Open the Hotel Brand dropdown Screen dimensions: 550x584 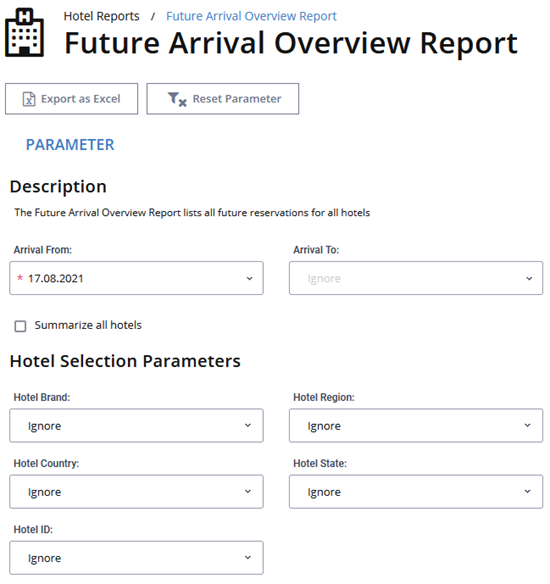[x=136, y=426]
